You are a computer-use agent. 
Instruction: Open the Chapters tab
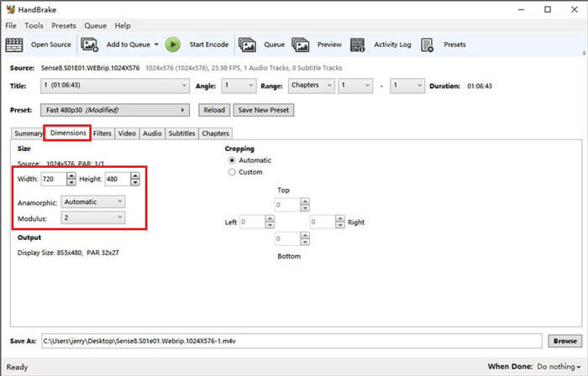point(215,133)
